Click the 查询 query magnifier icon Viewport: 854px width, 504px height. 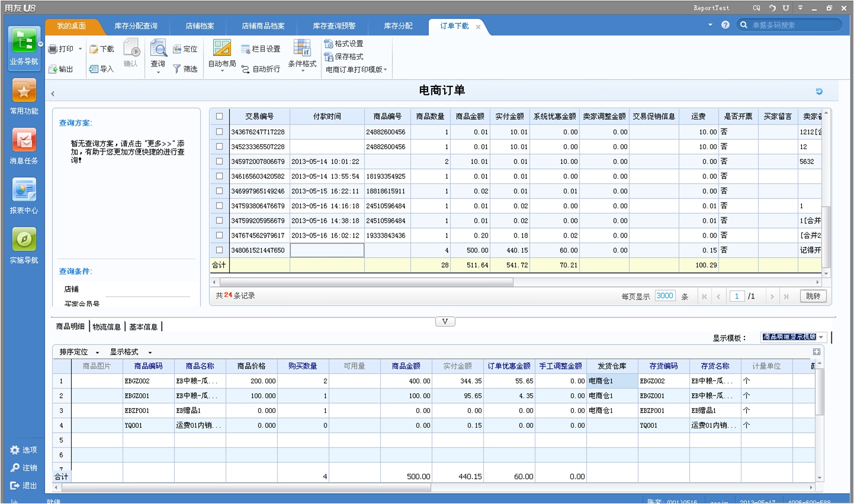click(x=158, y=48)
